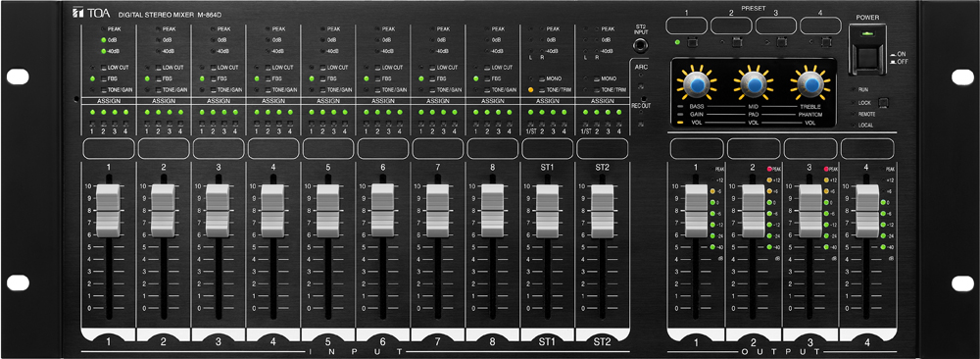Toggle MONO on the ST1 channel
This screenshot has width=980, height=359.
[x=543, y=78]
